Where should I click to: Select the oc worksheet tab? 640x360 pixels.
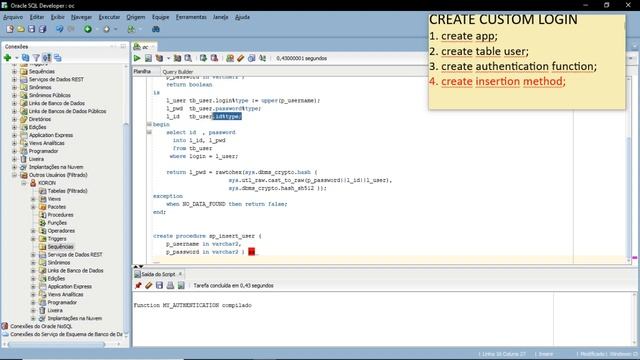[144, 47]
